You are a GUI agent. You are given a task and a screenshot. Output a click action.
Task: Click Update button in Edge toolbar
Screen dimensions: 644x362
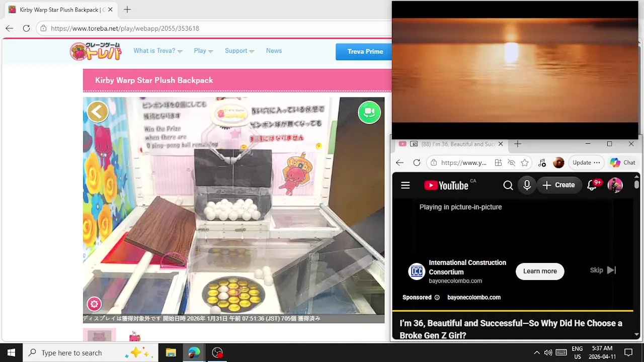pyautogui.click(x=587, y=162)
